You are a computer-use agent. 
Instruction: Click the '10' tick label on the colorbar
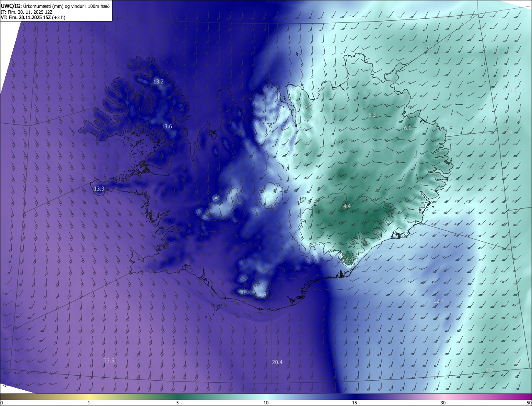[x=266, y=403]
